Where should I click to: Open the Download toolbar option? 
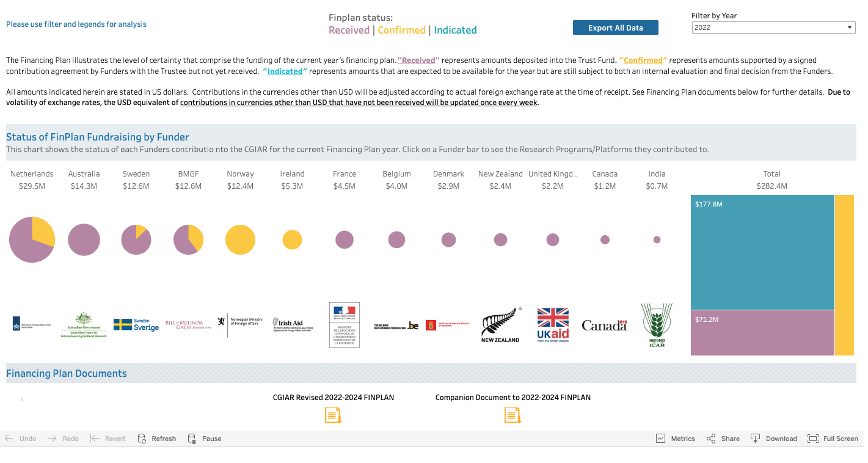774,439
